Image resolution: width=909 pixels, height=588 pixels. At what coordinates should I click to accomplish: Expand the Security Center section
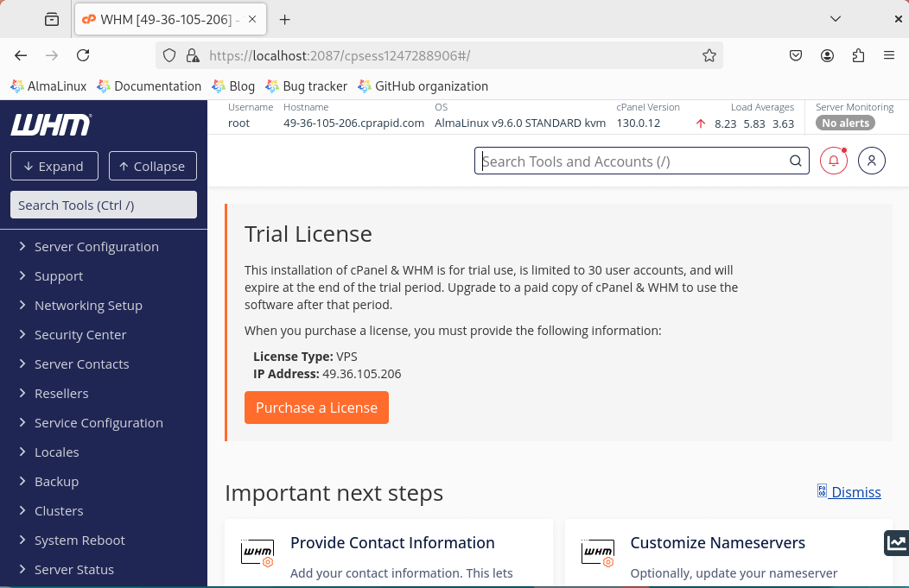(80, 334)
